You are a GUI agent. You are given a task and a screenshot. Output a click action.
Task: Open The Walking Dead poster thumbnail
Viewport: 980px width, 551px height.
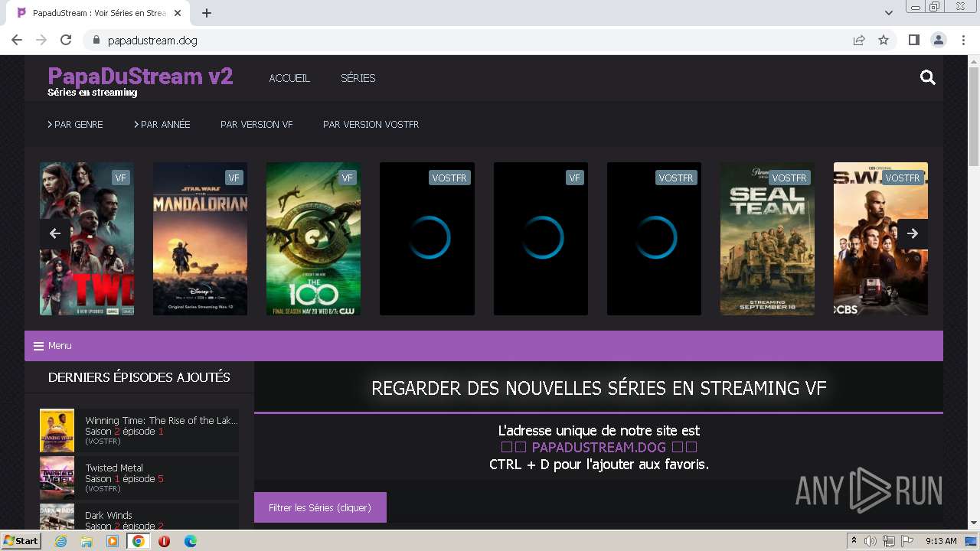87,239
